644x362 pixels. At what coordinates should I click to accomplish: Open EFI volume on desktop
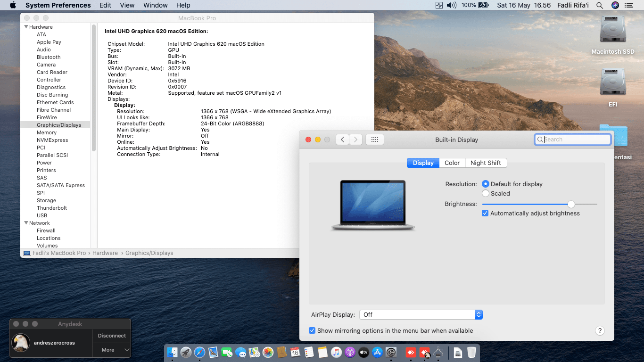(x=613, y=88)
